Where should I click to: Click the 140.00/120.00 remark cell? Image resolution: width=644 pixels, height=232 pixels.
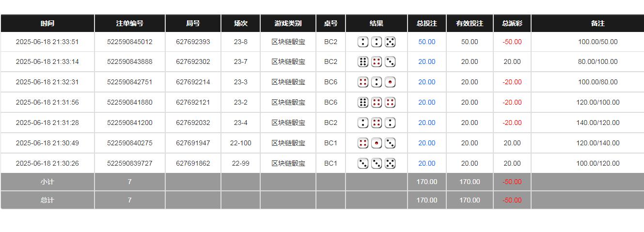597,123
